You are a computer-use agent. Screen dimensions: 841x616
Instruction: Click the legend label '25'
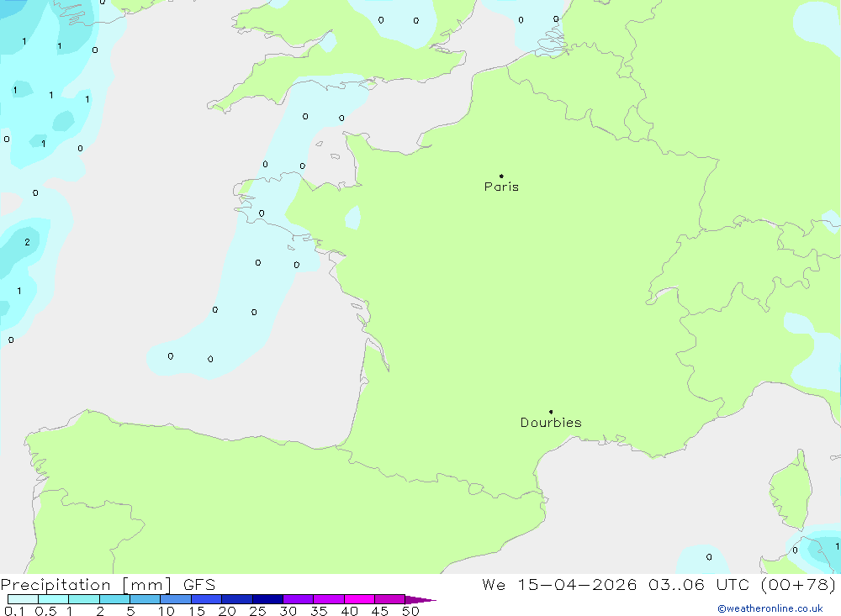258,611
